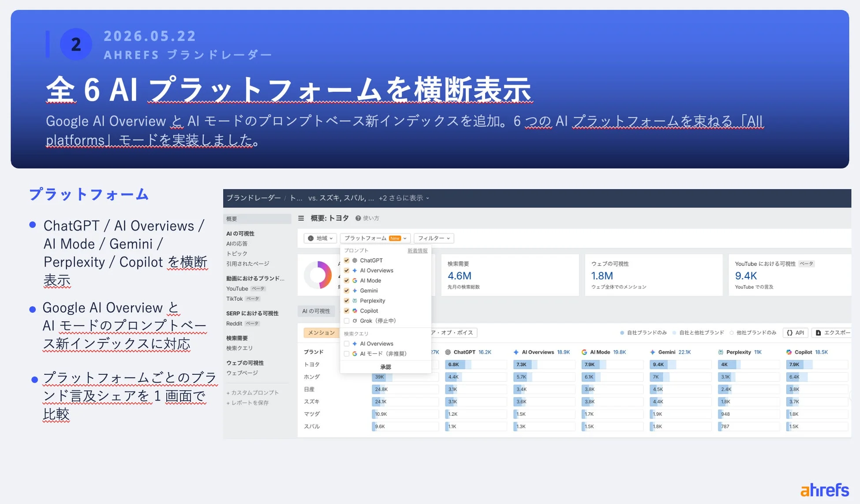Click the 新着情報 link in dropdown
860x504 pixels.
coord(417,250)
